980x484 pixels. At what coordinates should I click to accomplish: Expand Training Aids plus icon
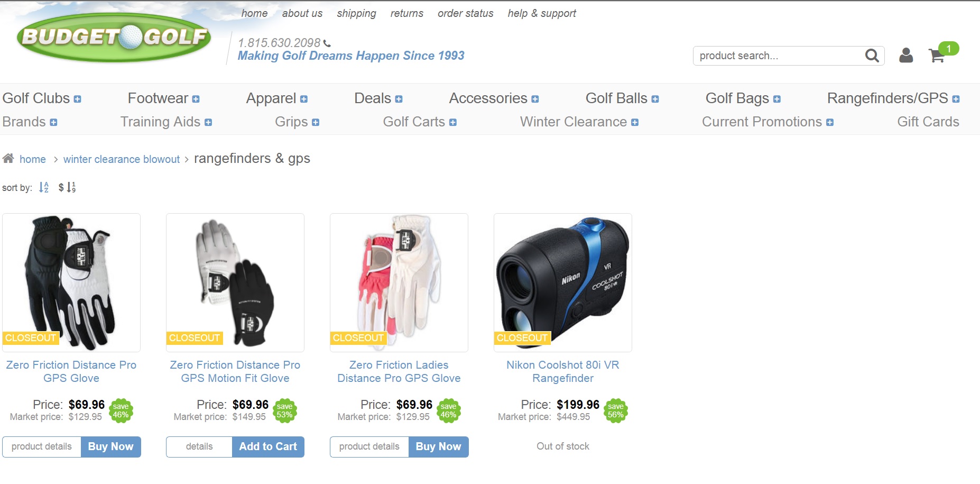tap(208, 122)
